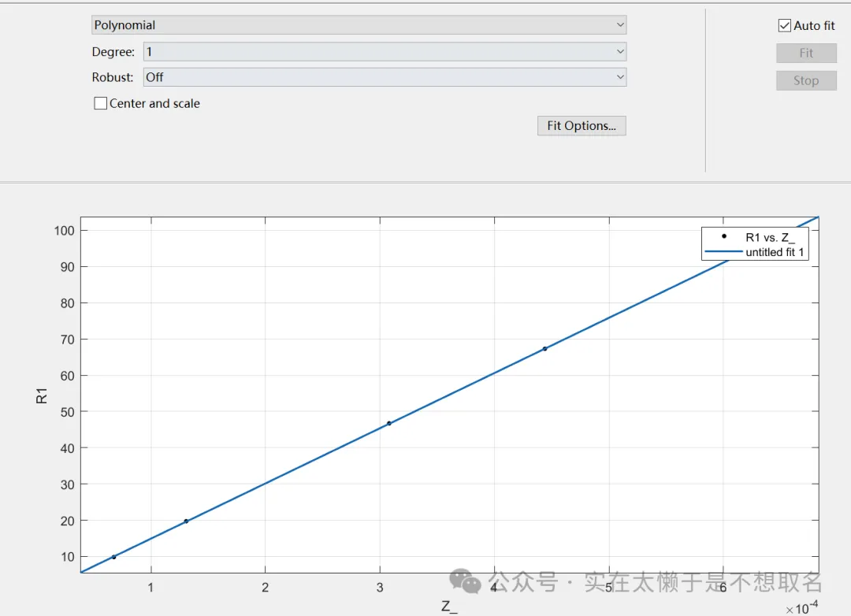This screenshot has height=616, width=851.
Task: Open the Robust option dropdown
Action: (x=385, y=77)
